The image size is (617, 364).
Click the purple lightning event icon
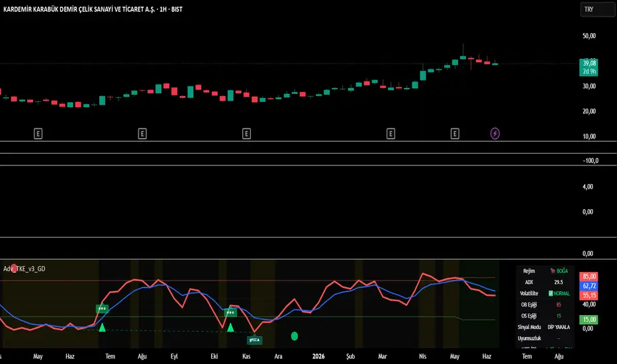pyautogui.click(x=495, y=134)
